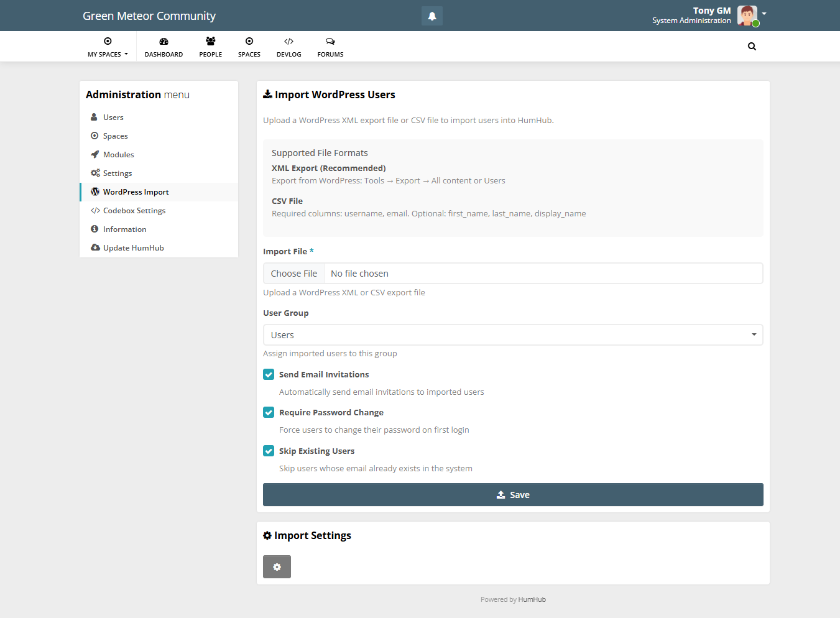Viewport: 840px width, 618px height.
Task: Open Modules in the Administration menu
Action: click(159, 155)
